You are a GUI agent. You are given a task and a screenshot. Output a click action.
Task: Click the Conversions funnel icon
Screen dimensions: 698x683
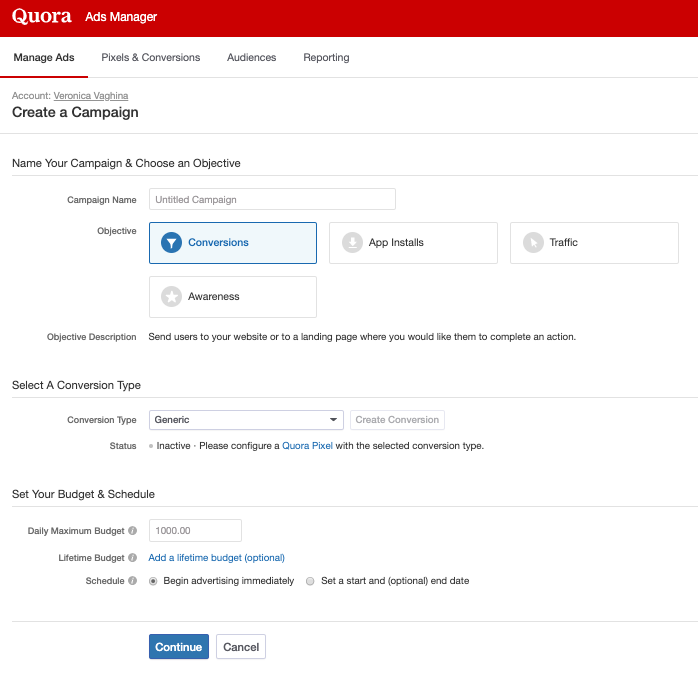click(171, 243)
